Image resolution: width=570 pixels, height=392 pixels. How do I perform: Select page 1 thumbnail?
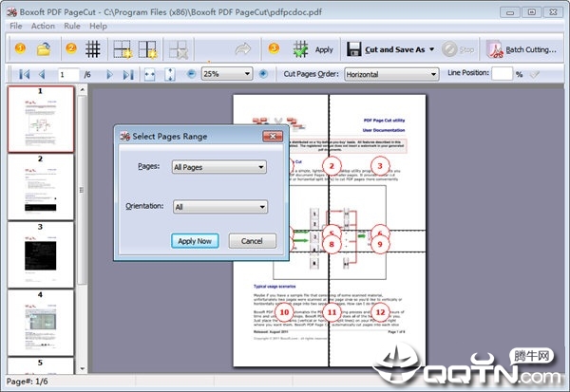(x=40, y=119)
